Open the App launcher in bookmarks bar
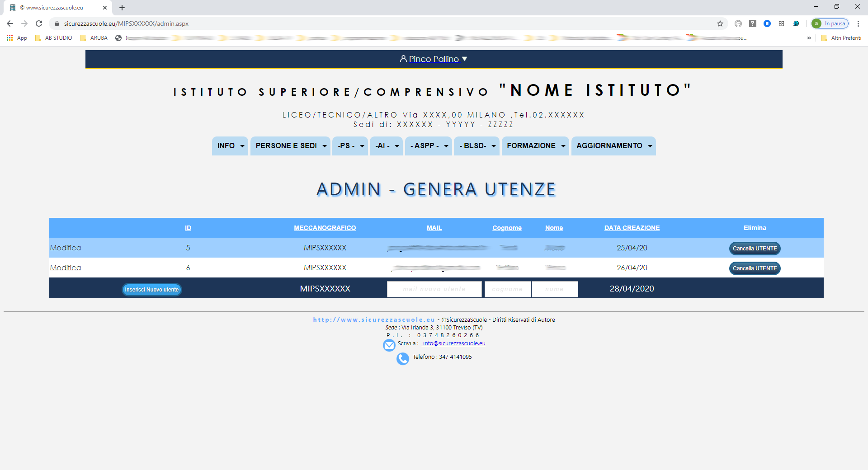 click(x=17, y=38)
